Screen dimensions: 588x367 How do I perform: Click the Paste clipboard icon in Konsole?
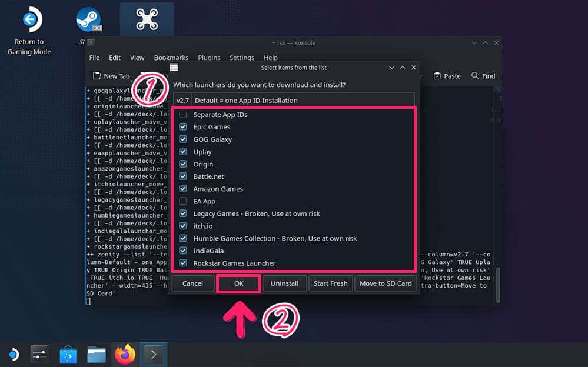coord(437,76)
